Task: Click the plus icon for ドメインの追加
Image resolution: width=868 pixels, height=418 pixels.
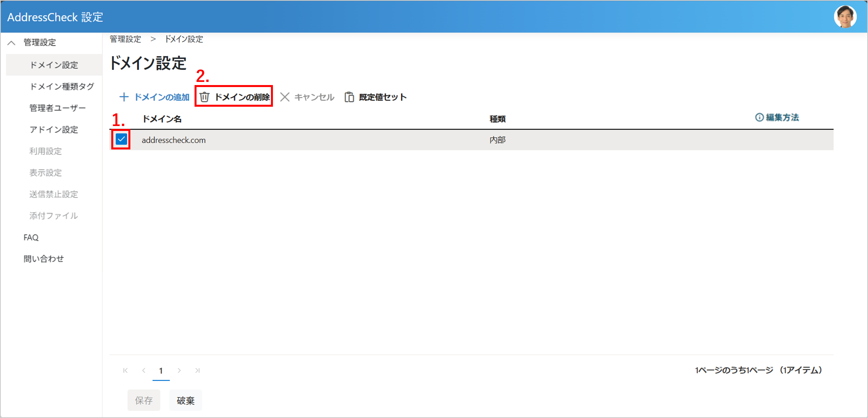Action: (124, 97)
